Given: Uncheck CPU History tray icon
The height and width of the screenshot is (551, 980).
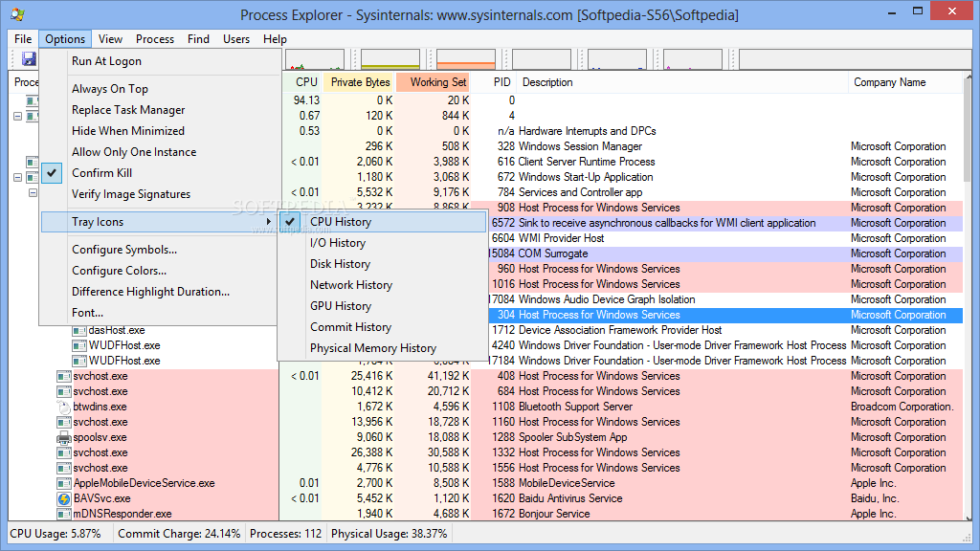Looking at the screenshot, I should (x=383, y=222).
